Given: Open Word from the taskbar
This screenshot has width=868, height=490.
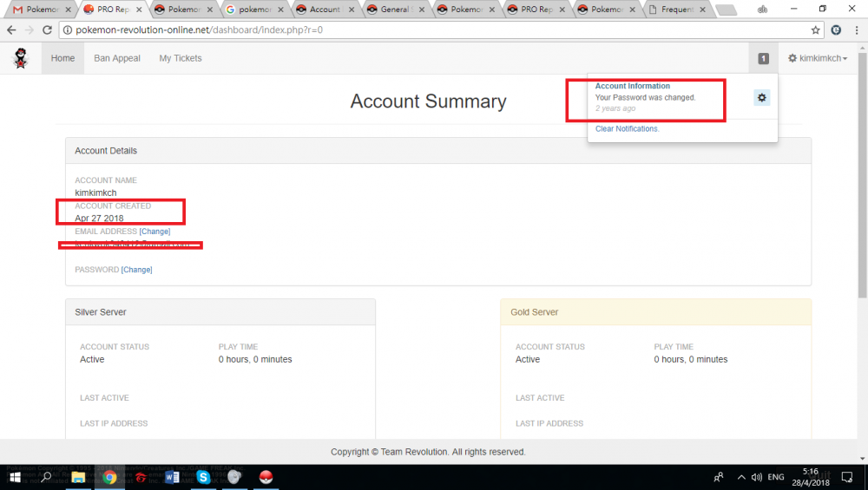Looking at the screenshot, I should tap(172, 477).
